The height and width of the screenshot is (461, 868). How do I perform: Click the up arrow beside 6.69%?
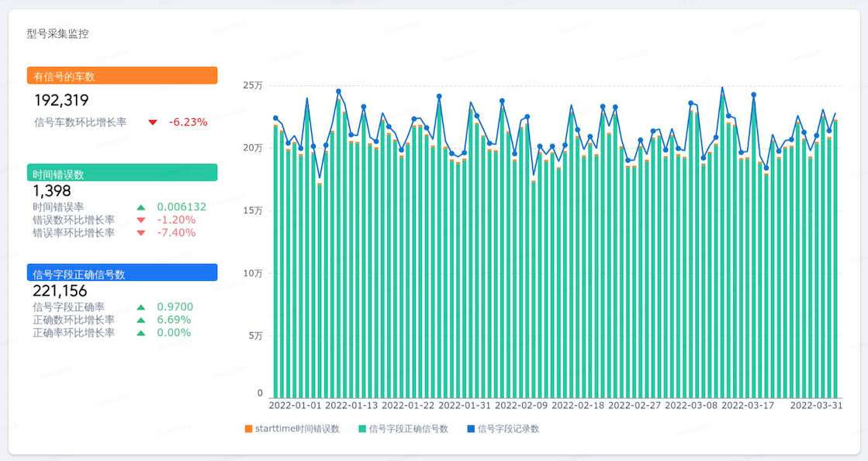141,320
